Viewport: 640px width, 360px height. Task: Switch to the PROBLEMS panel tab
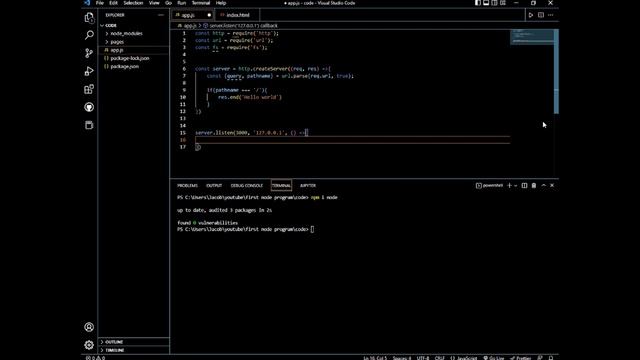coord(187,185)
